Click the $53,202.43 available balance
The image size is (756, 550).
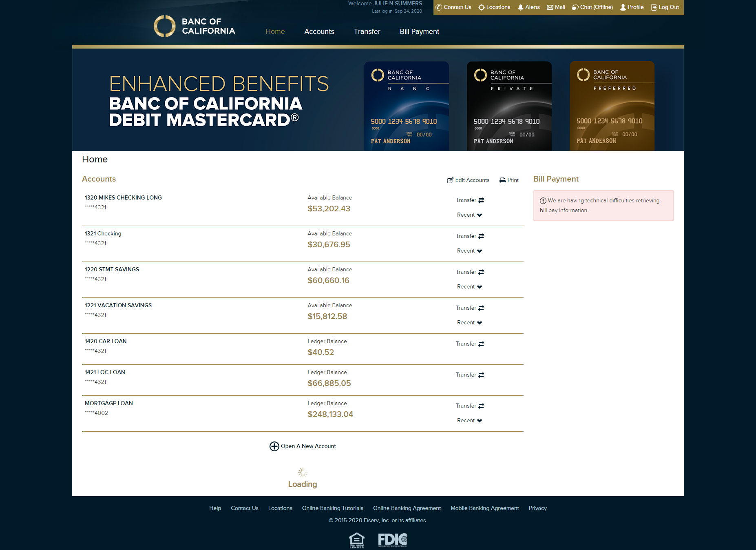click(x=329, y=208)
